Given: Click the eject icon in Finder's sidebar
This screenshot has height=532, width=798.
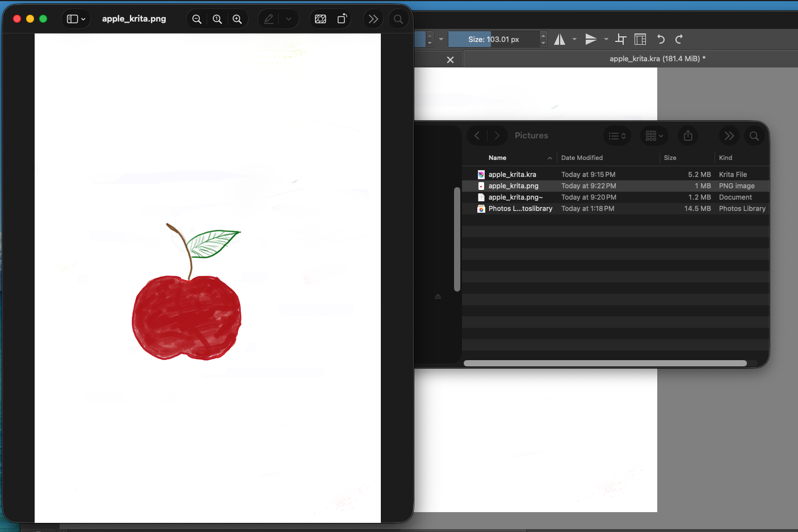Looking at the screenshot, I should [x=438, y=297].
